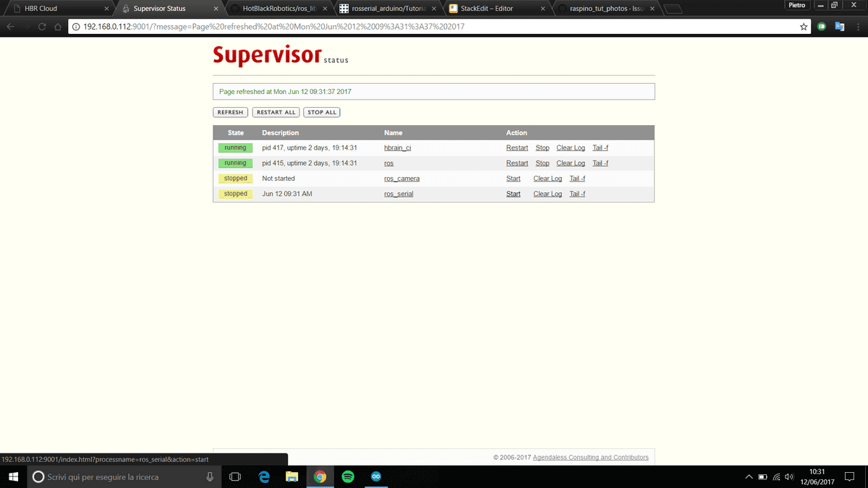Bookmark the page with the star icon
The image size is (868, 488).
[x=803, y=26]
